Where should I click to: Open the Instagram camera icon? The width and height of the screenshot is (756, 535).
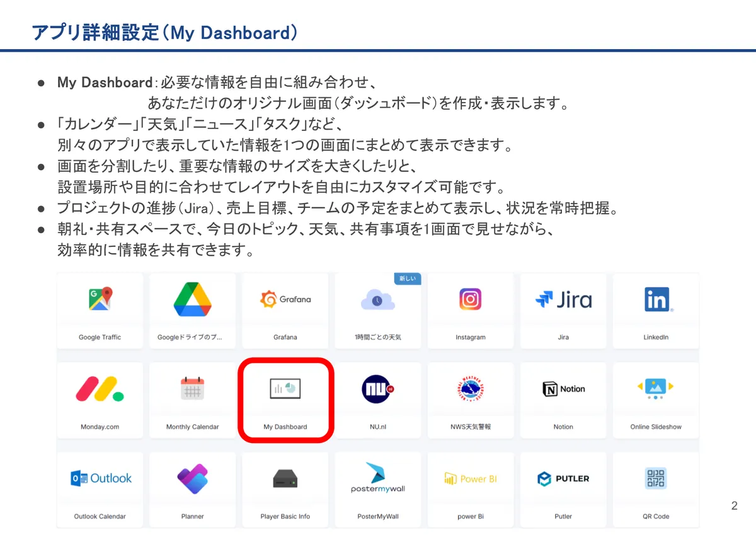[x=471, y=299]
